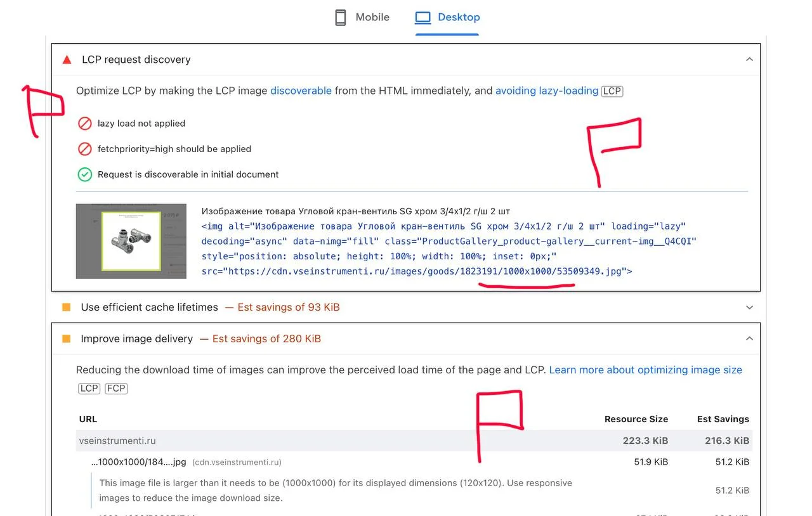Image resolution: width=812 pixels, height=516 pixels.
Task: Click the 1000x1000 jpg URL in the table
Action: (138, 462)
